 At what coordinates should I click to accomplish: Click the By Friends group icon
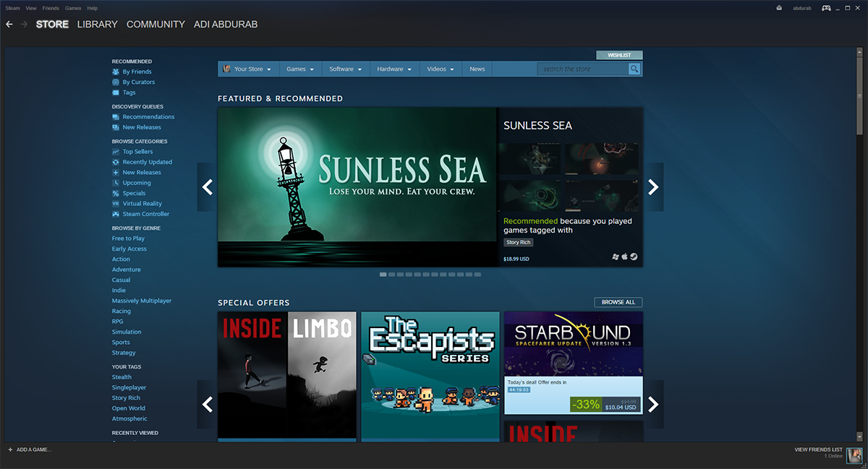(x=116, y=72)
